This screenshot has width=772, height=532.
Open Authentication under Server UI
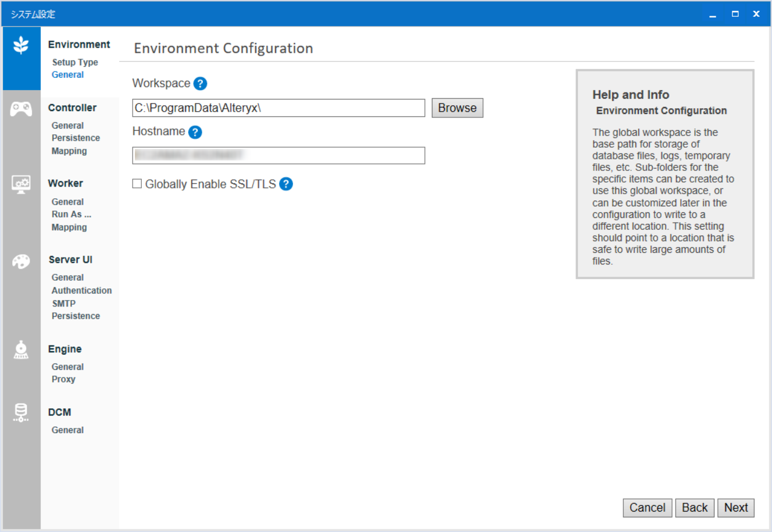point(81,290)
